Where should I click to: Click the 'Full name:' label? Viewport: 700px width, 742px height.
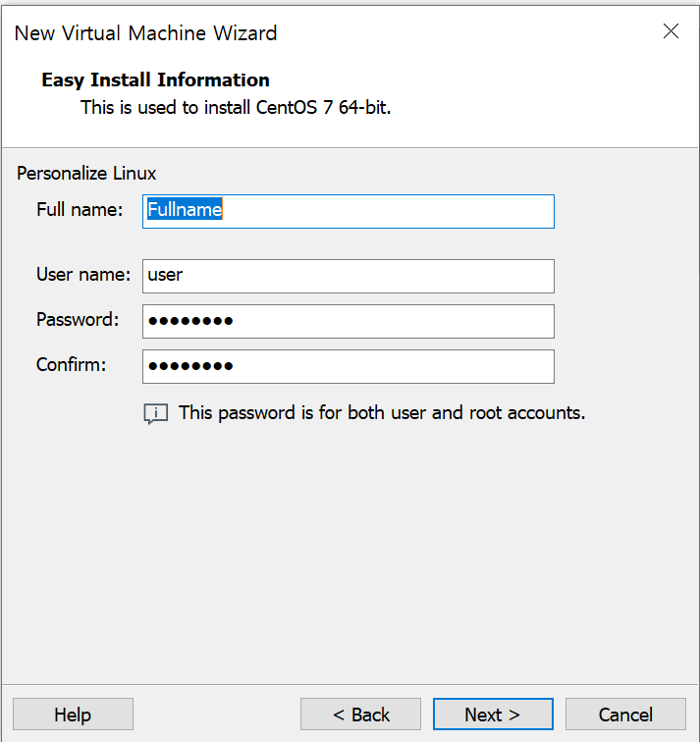80,210
